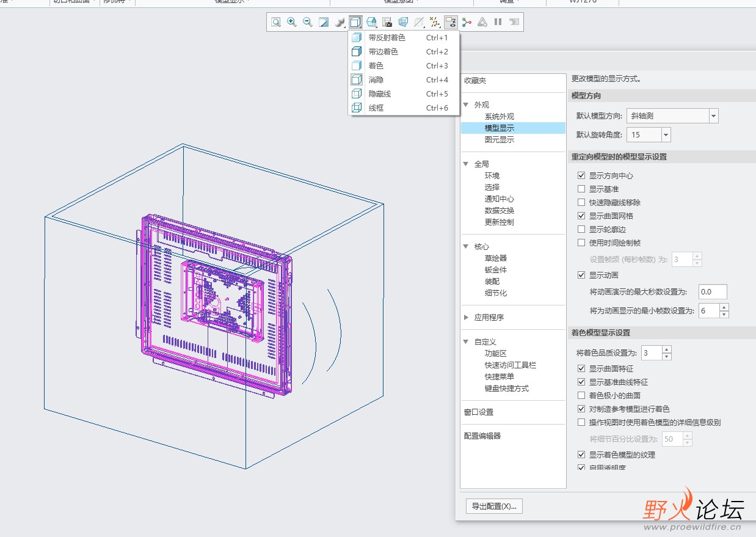Viewport: 756px width, 537px height.
Task: Check the 显示轮廓边 option
Action: 581,230
